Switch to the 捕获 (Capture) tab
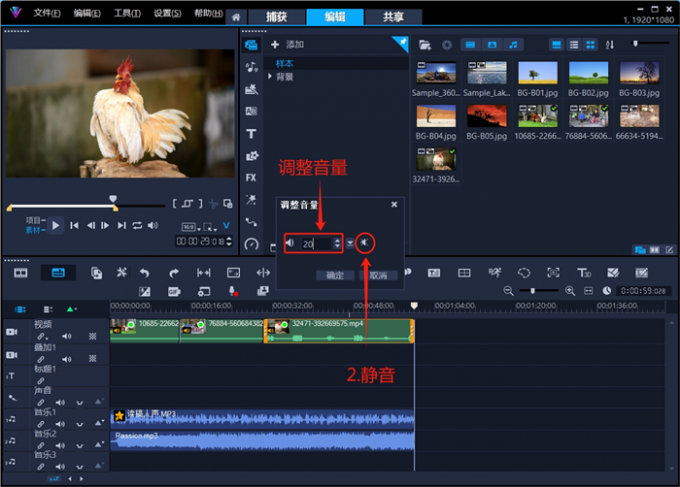Viewport: 680px width, 487px height. click(x=276, y=17)
